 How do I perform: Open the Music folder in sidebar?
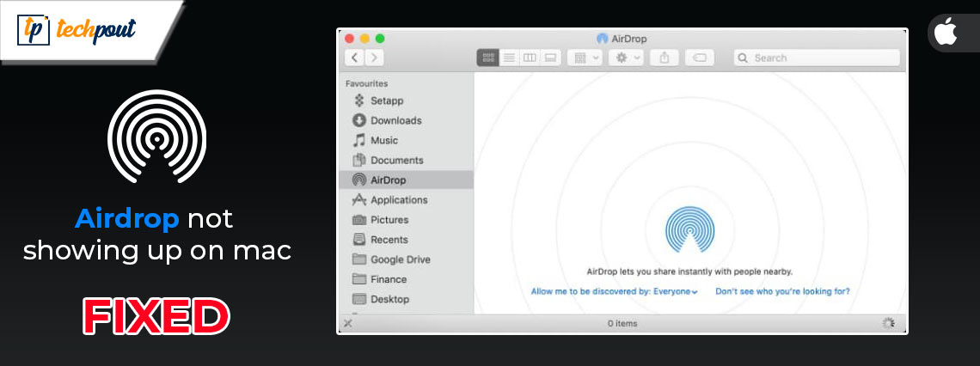(383, 140)
